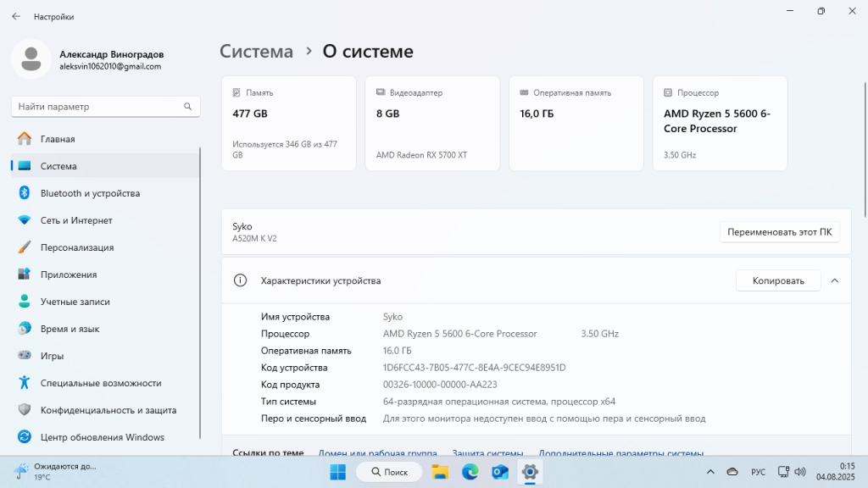
Task: Open Приложения settings
Action: pyautogui.click(x=105, y=274)
